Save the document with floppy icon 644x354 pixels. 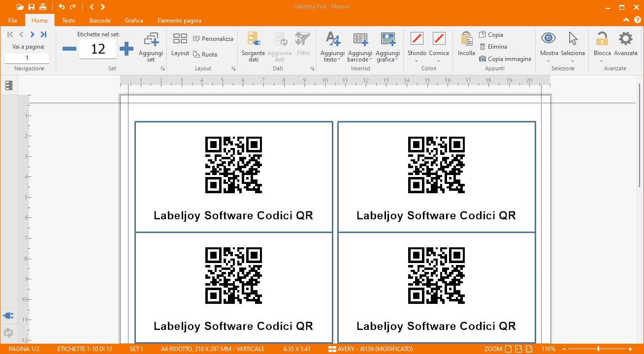[32, 7]
